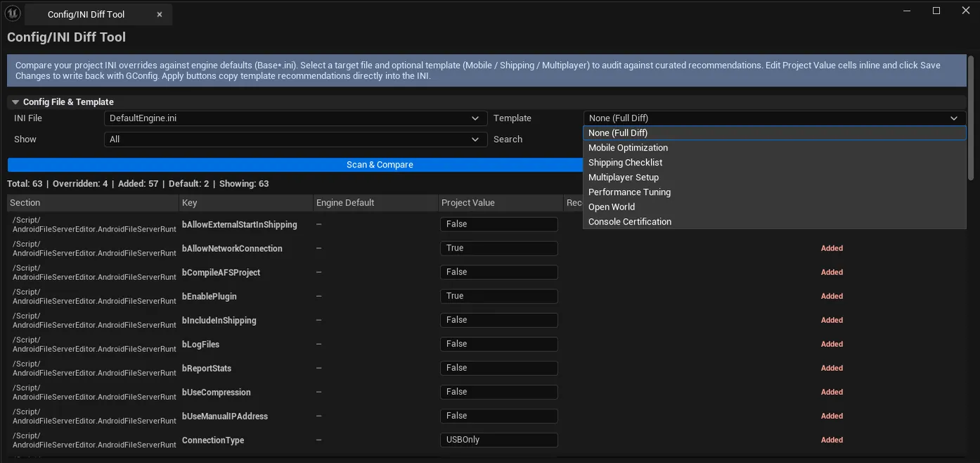This screenshot has height=463, width=980.
Task: Edit project value for bUseCompression
Action: tap(499, 392)
